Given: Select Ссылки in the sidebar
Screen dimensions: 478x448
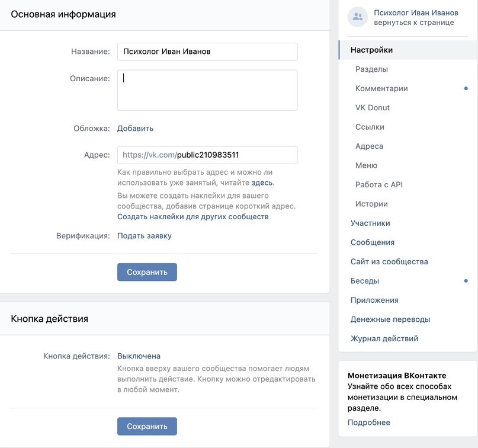Looking at the screenshot, I should pyautogui.click(x=370, y=127).
